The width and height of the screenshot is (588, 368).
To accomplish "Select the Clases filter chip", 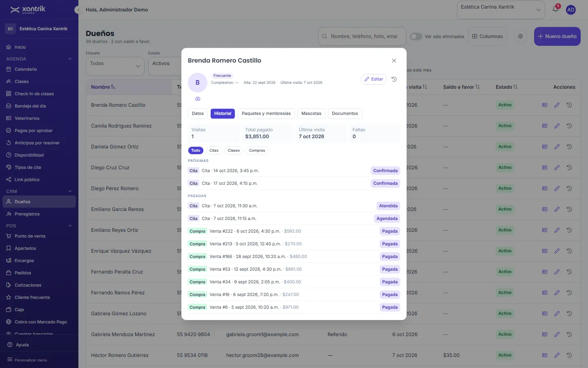I will [x=234, y=150].
